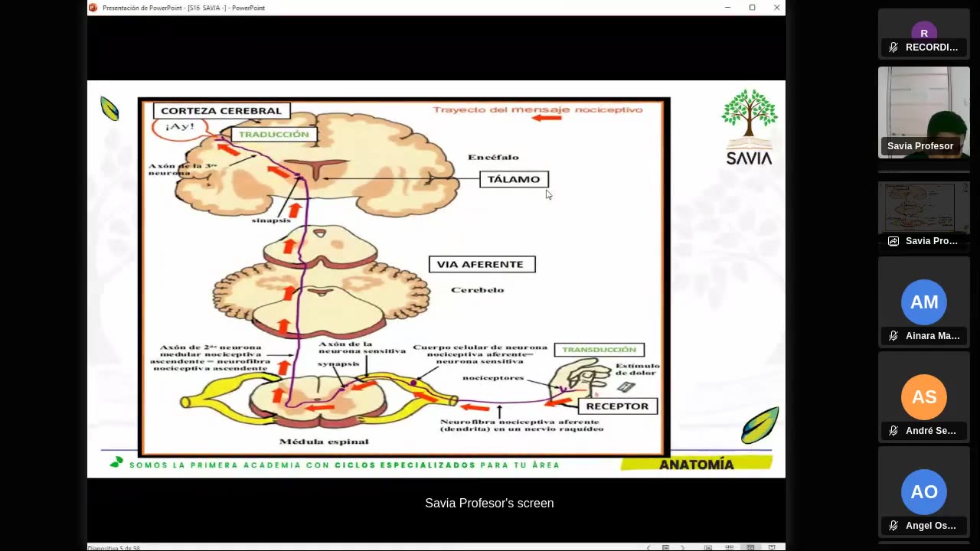Click the VIA AFERENTE label box

click(x=482, y=264)
